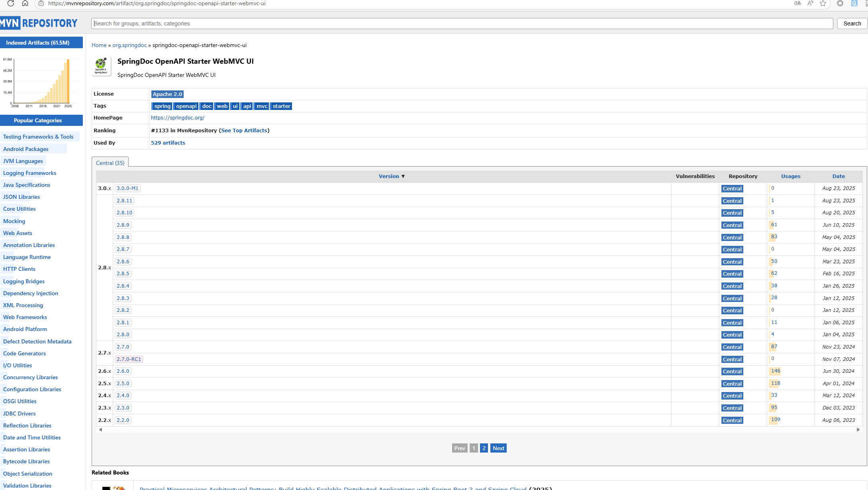Focus the artifact search box
The width and height of the screenshot is (868, 490).
pos(462,24)
